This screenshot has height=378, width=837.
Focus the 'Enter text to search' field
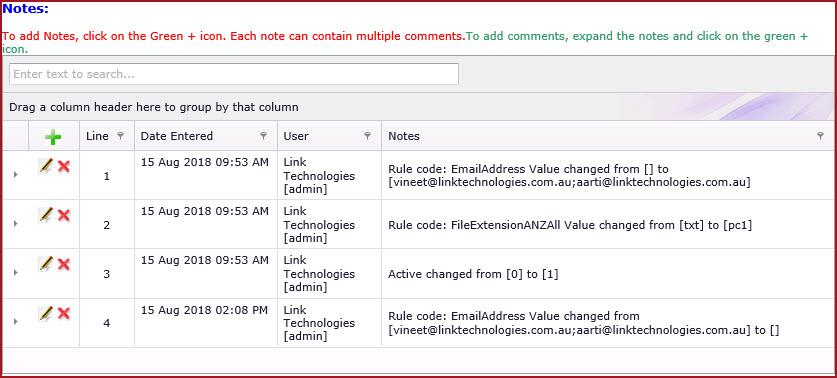[234, 74]
